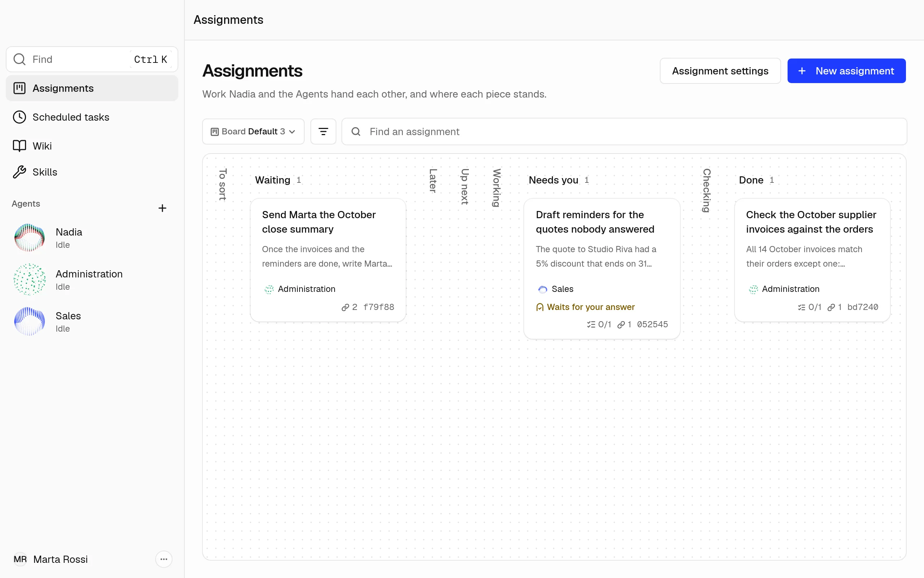Screen dimensions: 924x578
Task: Click the magnifier icon in Find an assignment
Action: pos(356,131)
